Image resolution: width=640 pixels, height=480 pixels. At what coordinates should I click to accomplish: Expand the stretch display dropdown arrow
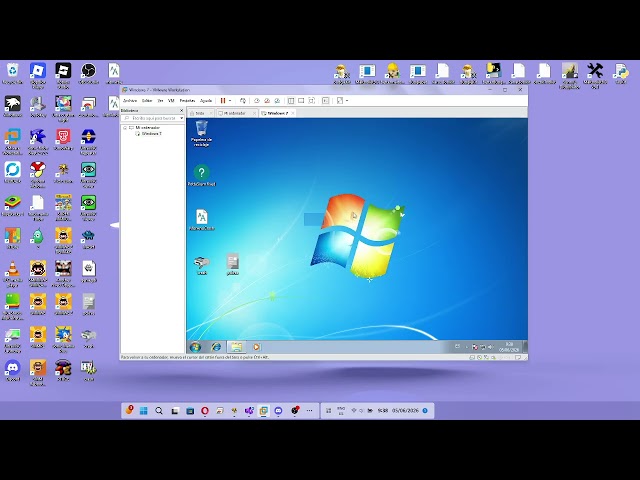coord(347,100)
